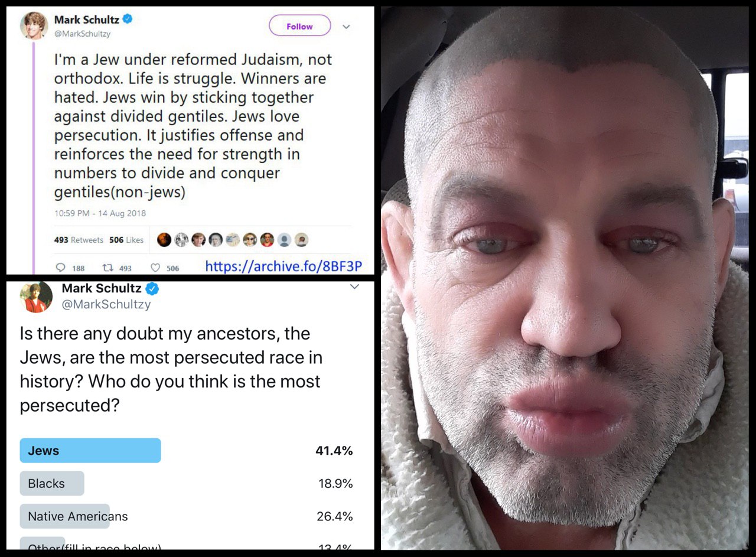The height and width of the screenshot is (557, 756).
Task: Expand the chevron on the poll tweet
Action: tap(354, 287)
